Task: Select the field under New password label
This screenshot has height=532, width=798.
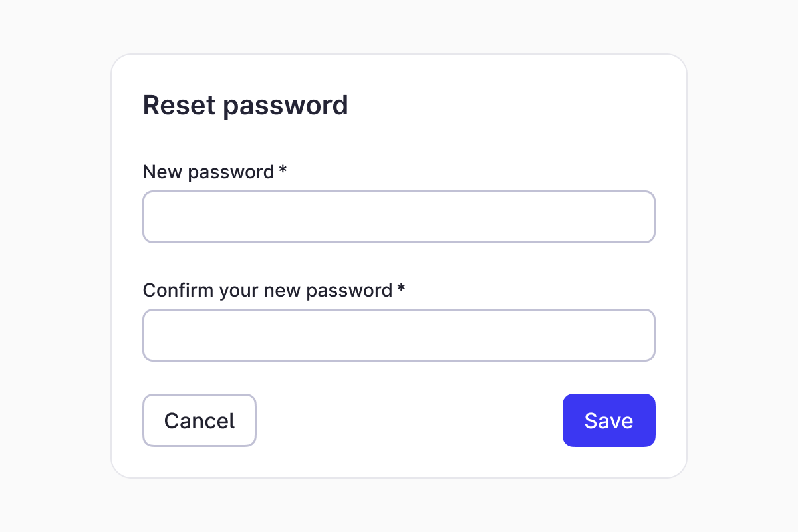Action: pos(399,217)
